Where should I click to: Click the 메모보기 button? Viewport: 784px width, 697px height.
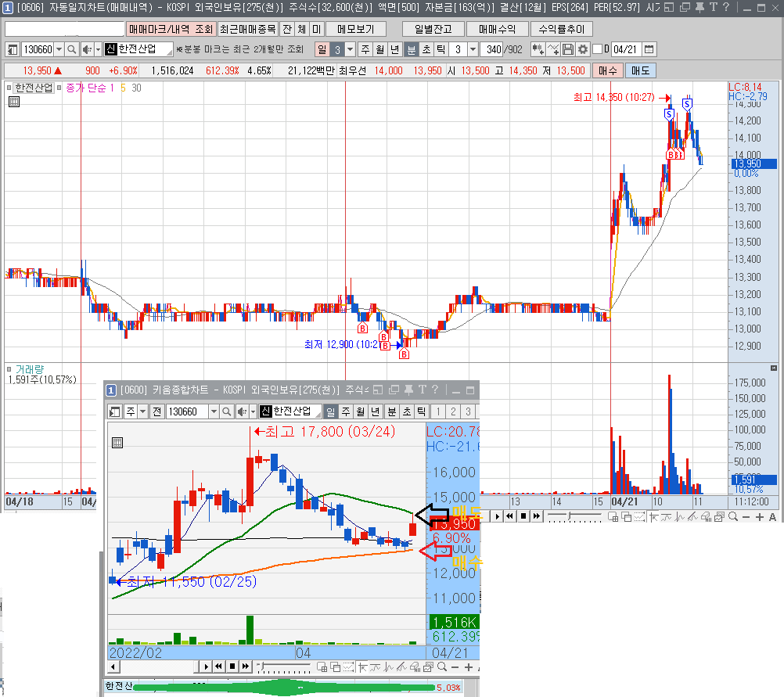click(355, 29)
